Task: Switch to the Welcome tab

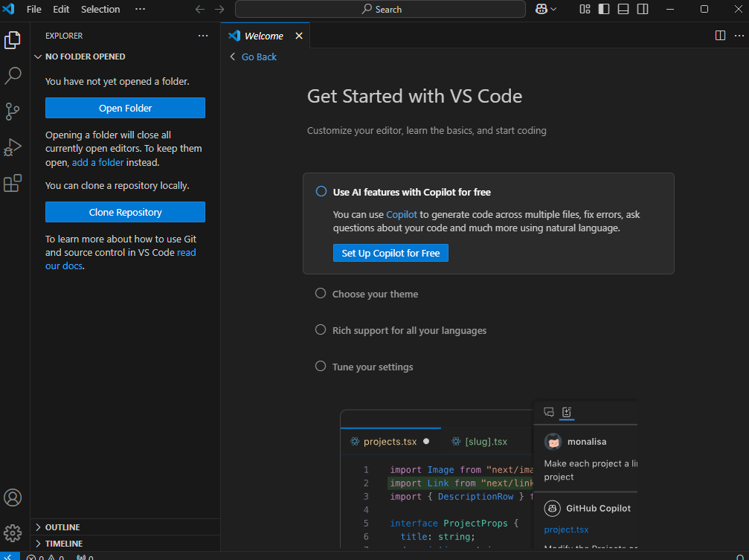Action: [x=264, y=36]
